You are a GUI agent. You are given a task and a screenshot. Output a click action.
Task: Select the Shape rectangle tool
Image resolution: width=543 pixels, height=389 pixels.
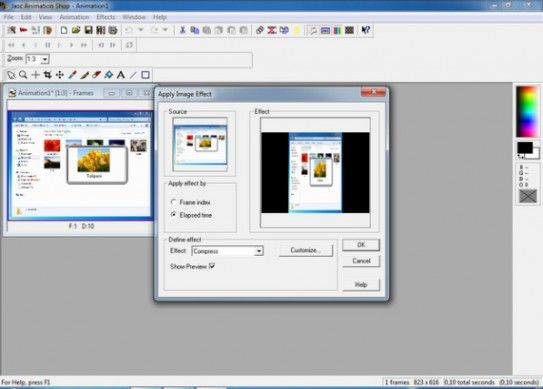145,74
